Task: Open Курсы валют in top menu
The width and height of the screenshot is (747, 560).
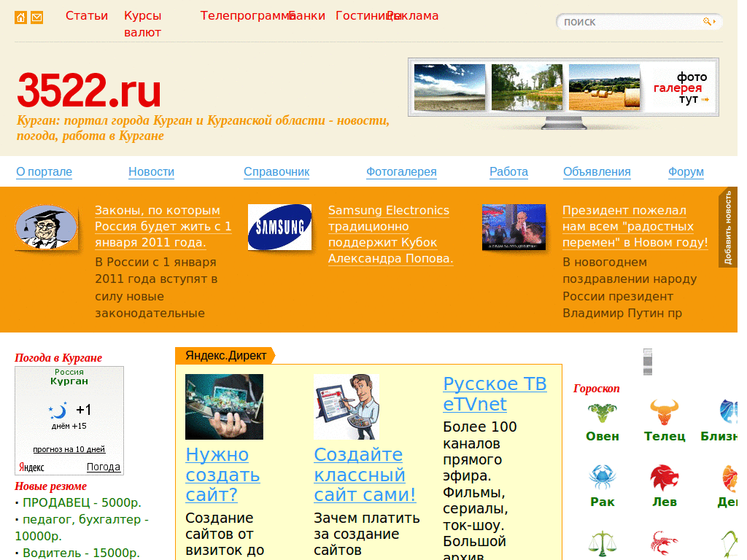Action: point(142,24)
